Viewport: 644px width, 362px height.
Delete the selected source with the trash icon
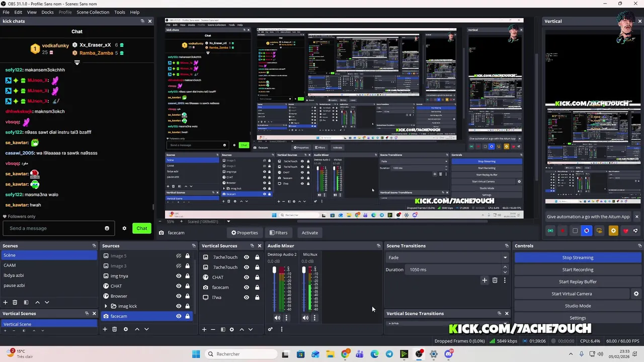click(114, 329)
